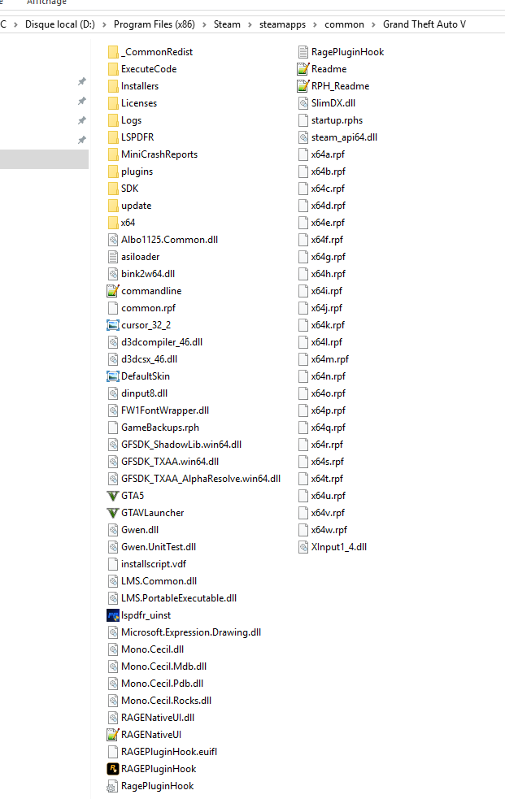Click the RAGEPluginHook Rockstar application icon
The image size is (505, 812).
(x=112, y=768)
